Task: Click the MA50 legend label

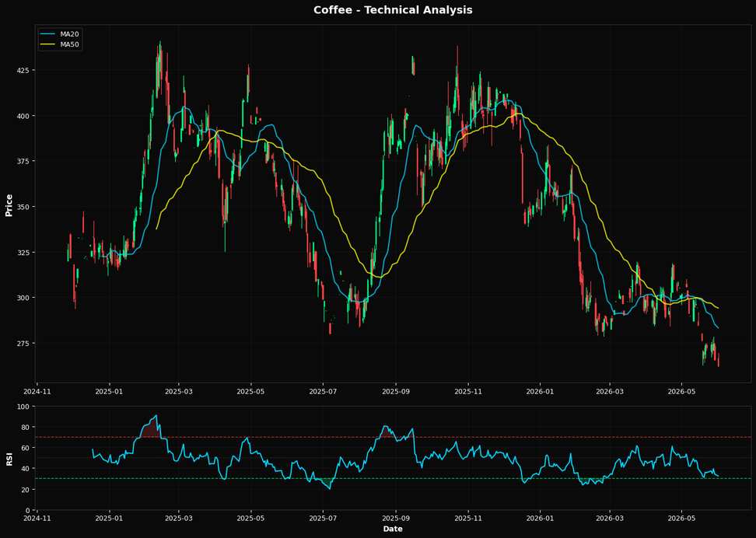Action: pyautogui.click(x=70, y=44)
